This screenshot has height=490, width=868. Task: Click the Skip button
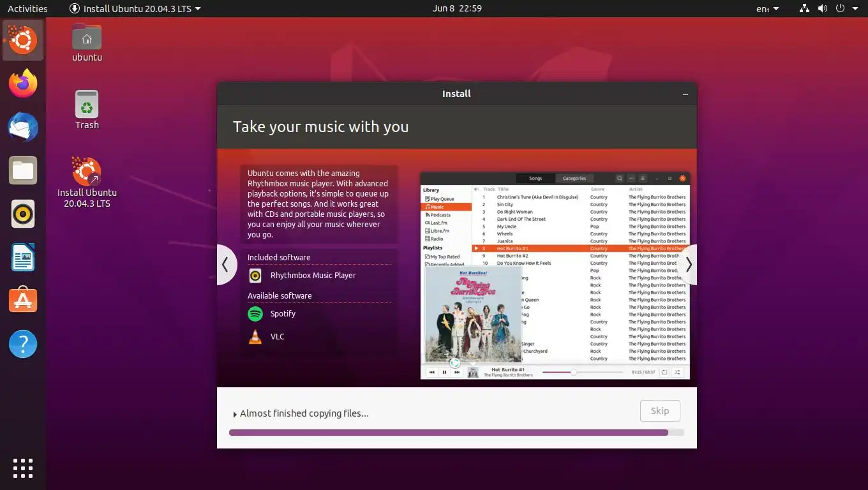660,411
